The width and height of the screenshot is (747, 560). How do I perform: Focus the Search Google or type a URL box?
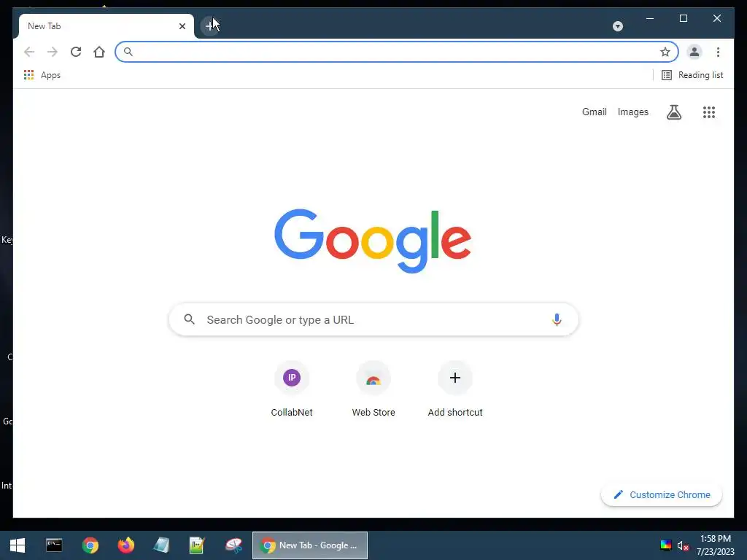(x=373, y=319)
